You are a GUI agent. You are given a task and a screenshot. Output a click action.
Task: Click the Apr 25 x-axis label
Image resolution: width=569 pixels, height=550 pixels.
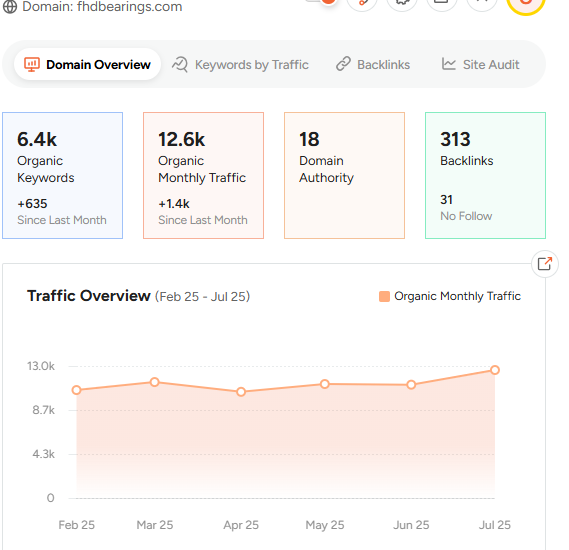click(241, 525)
